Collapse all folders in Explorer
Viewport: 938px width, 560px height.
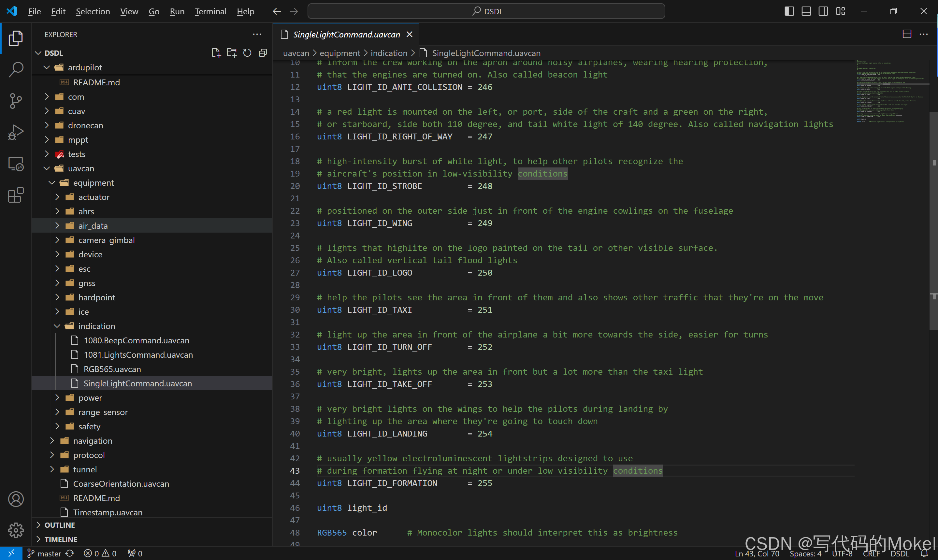tap(263, 53)
